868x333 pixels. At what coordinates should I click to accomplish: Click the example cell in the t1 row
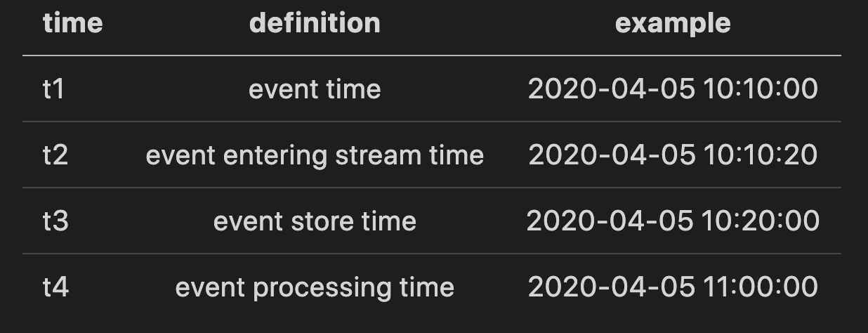pos(673,89)
